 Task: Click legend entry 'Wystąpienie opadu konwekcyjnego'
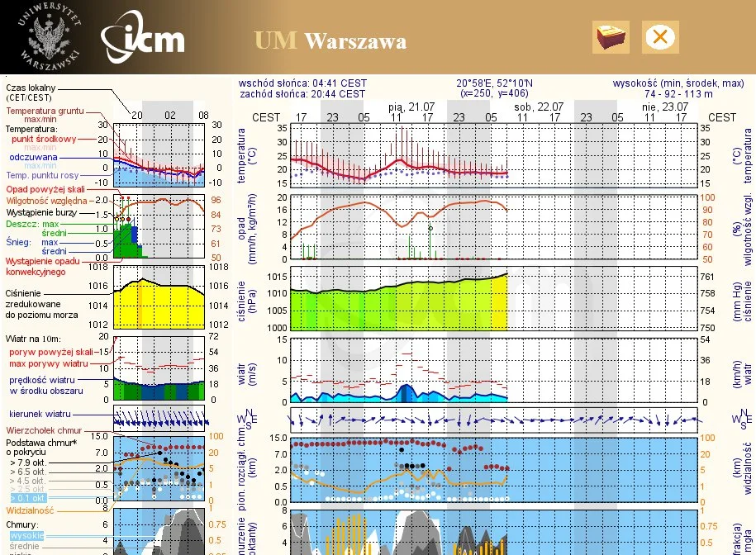click(x=43, y=267)
